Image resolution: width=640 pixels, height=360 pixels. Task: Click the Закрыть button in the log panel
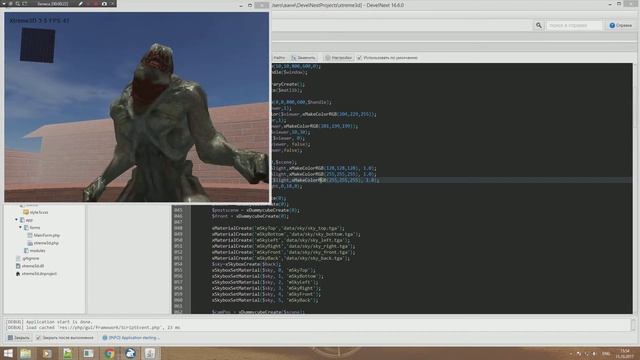19,338
